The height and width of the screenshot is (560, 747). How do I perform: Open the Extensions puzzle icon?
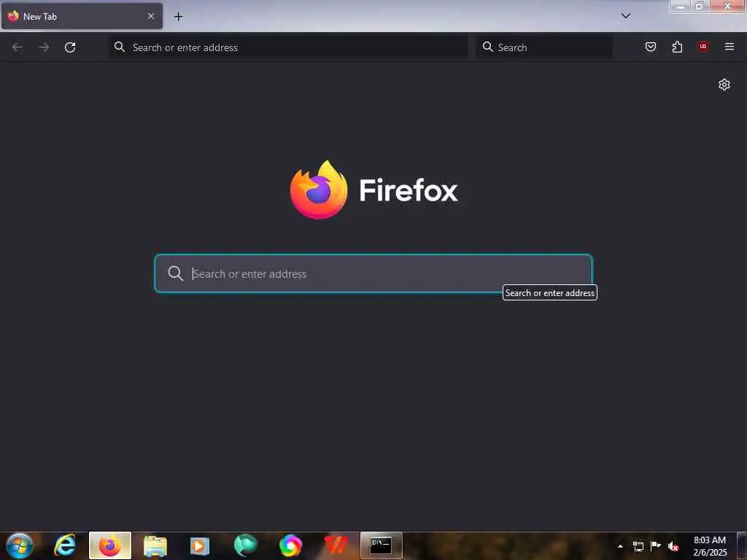point(677,47)
